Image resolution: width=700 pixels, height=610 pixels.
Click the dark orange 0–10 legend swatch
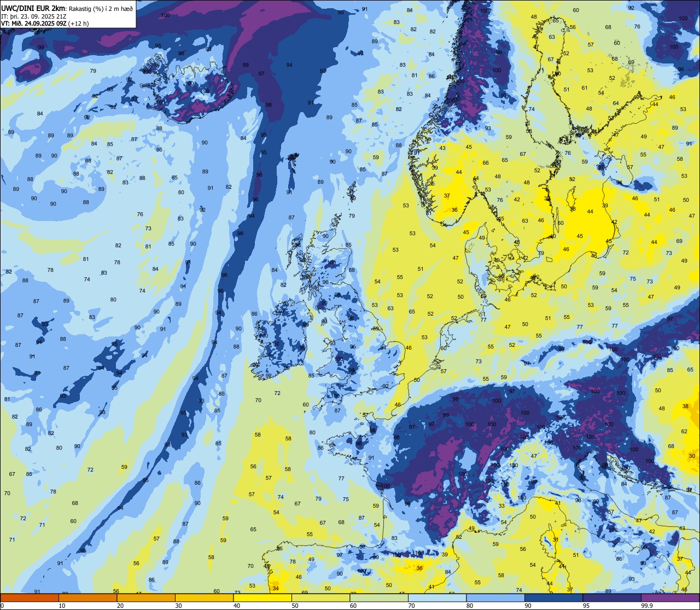30,597
